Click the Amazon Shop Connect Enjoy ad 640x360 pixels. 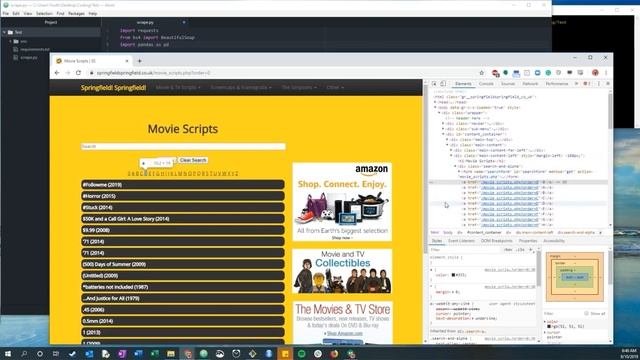point(342,202)
